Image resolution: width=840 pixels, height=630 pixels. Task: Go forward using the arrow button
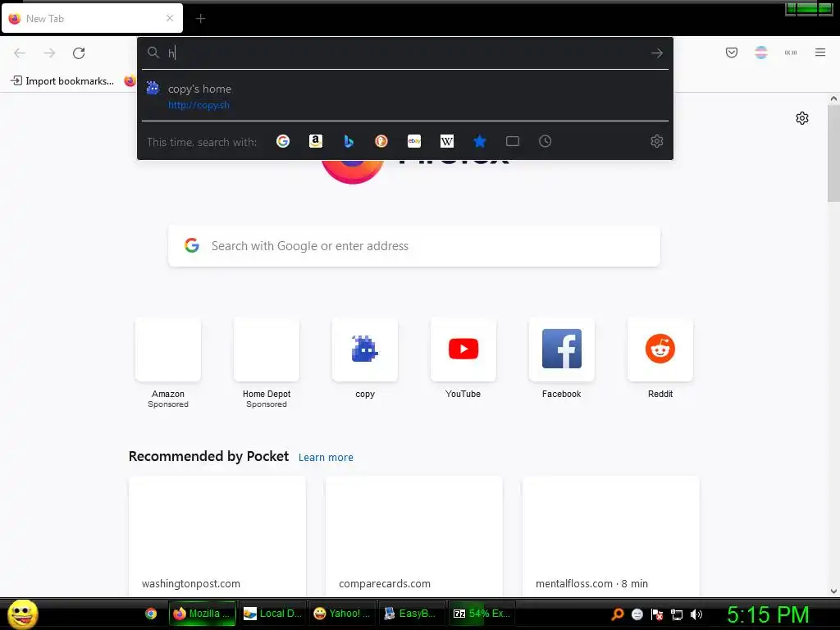click(49, 53)
